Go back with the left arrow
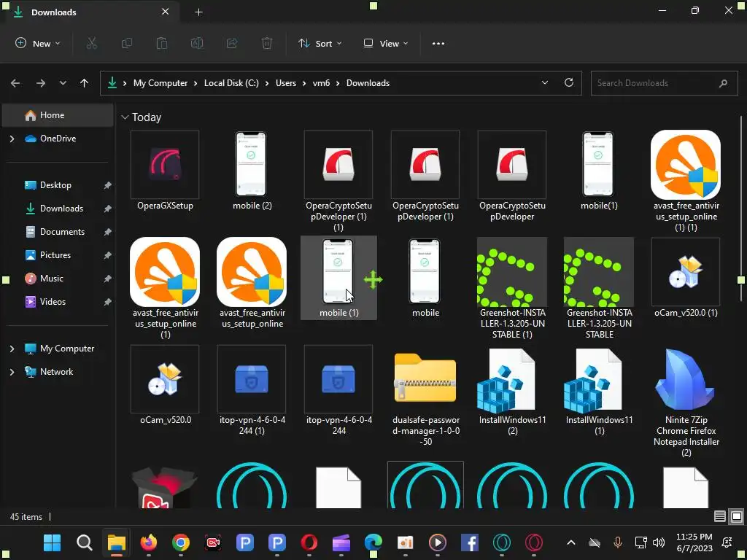Viewport: 747px width, 560px height. click(x=15, y=83)
